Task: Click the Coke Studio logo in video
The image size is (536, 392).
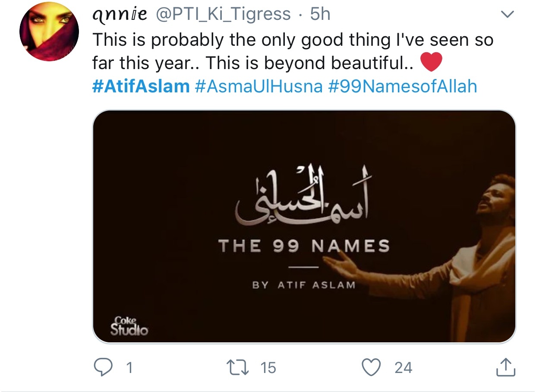Action: click(x=129, y=326)
